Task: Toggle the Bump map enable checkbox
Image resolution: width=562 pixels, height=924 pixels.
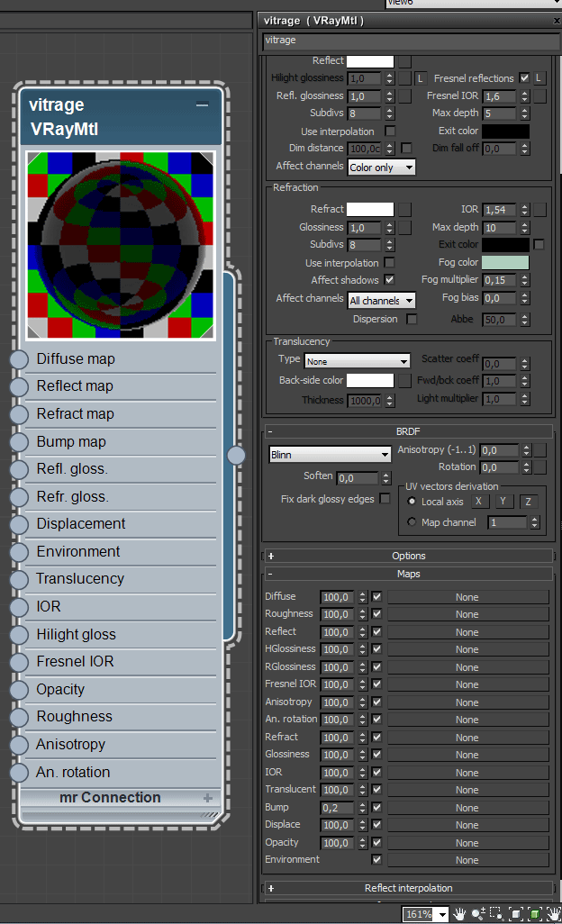Action: click(x=377, y=807)
